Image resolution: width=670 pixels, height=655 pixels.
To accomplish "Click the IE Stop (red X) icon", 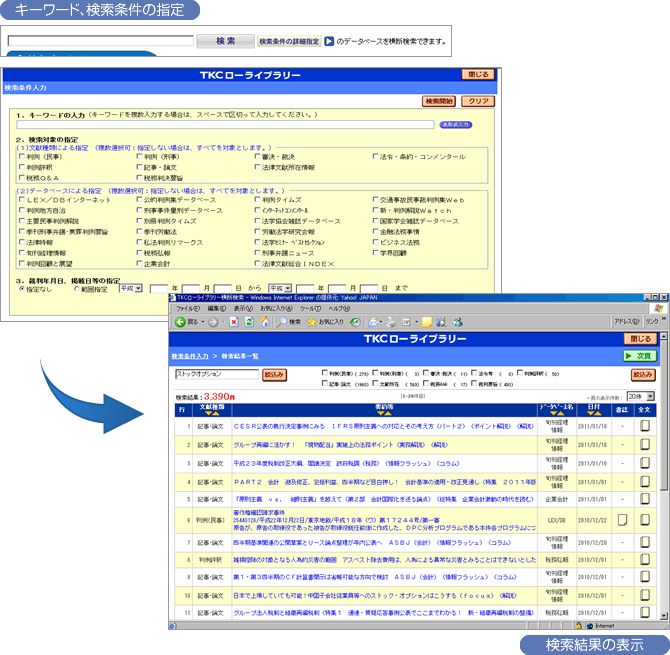I will click(234, 322).
